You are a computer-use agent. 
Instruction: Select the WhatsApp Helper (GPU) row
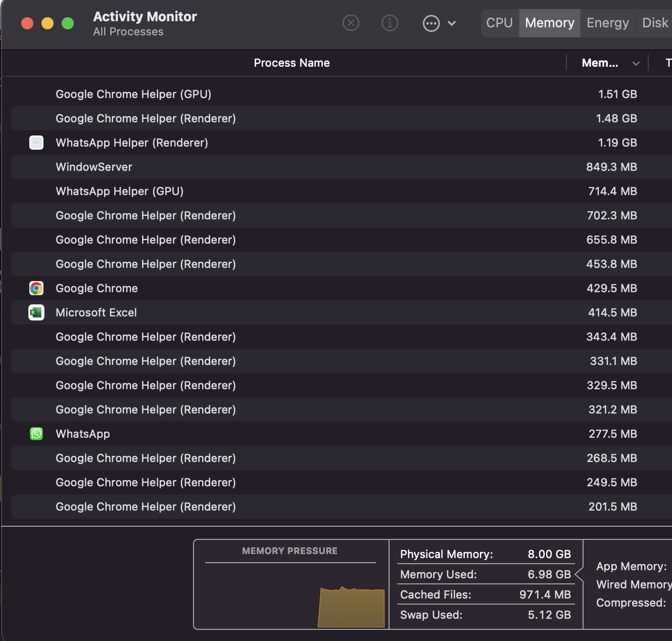(120, 191)
